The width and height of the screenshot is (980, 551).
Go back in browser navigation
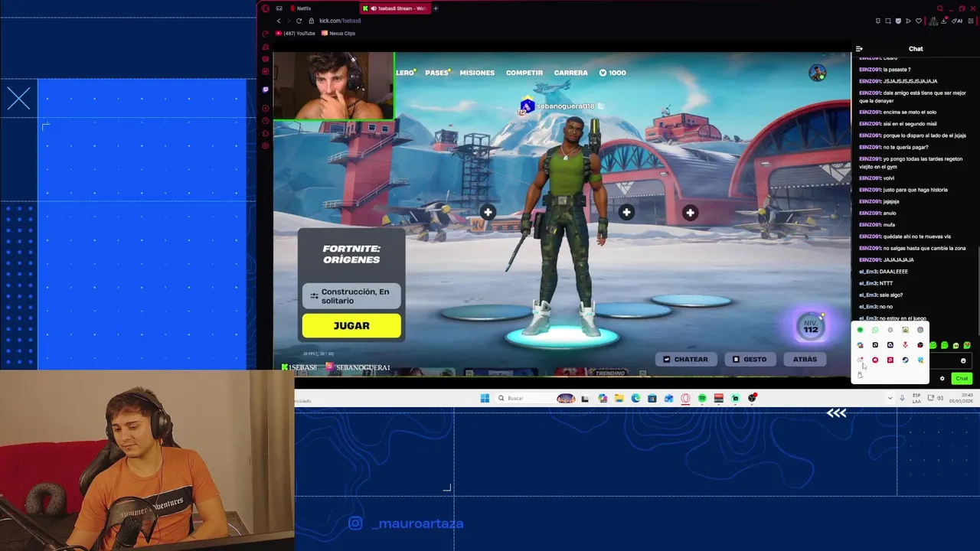coord(279,21)
